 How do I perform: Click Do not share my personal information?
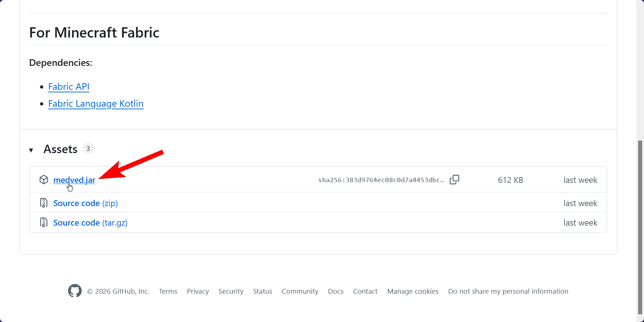click(x=508, y=291)
